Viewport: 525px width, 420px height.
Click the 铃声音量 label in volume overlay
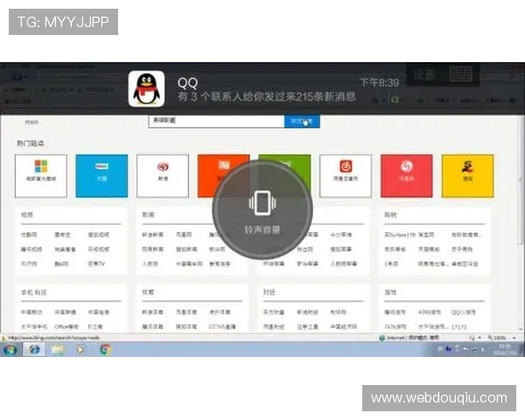(262, 230)
